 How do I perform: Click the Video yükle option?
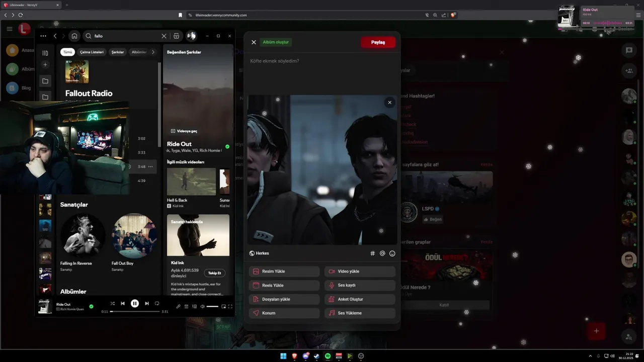coord(360,271)
